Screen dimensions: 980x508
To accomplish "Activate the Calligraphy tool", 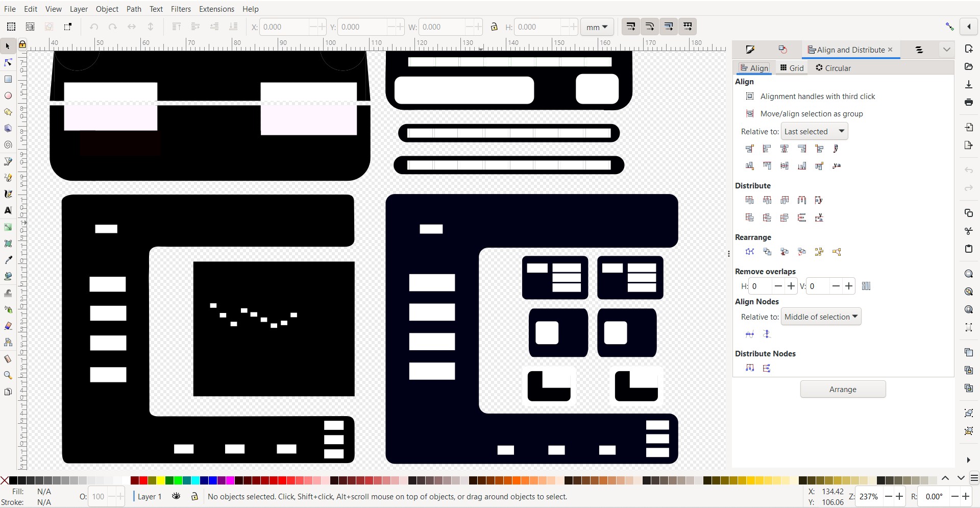I will (8, 194).
